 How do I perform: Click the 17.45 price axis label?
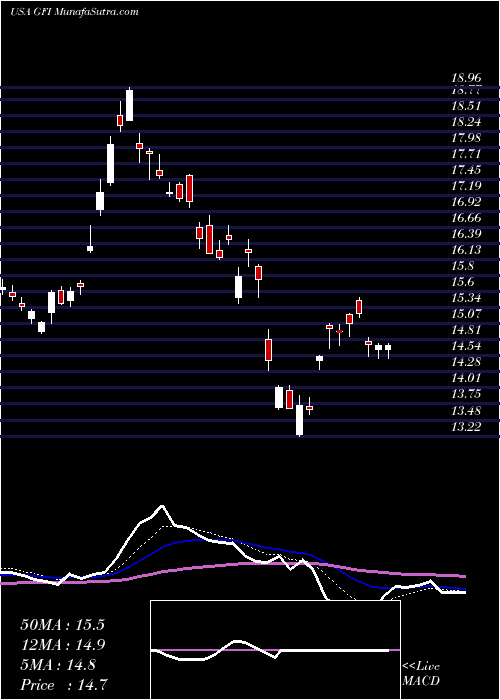tap(466, 170)
